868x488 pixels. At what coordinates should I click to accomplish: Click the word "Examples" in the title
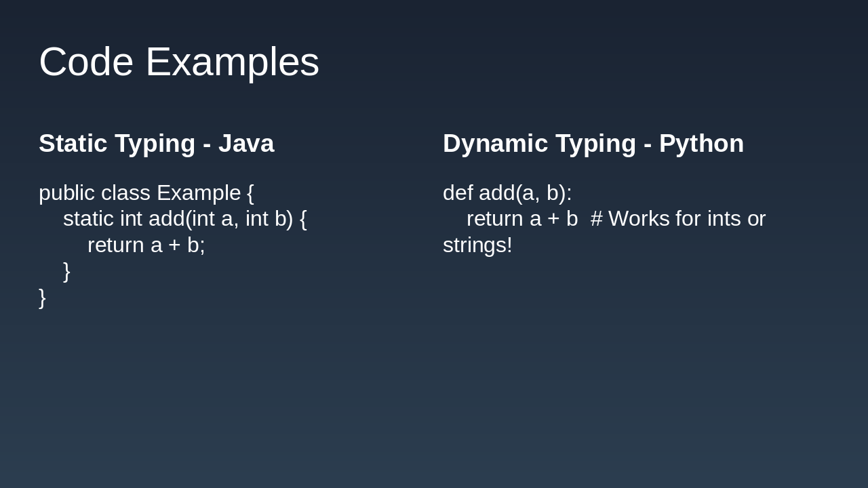pos(232,62)
